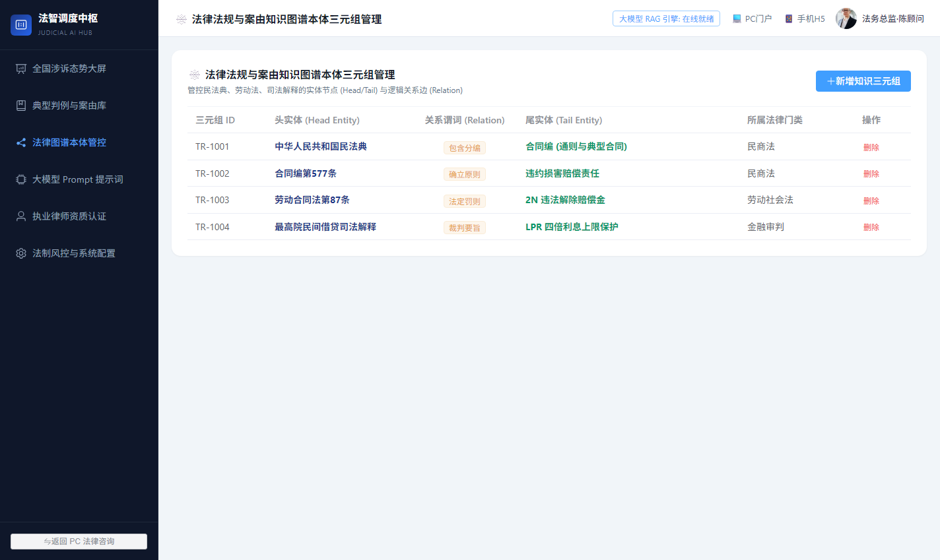Open 执业律师资质认证 menu item
Screen dimensions: 940x560
tap(79, 216)
